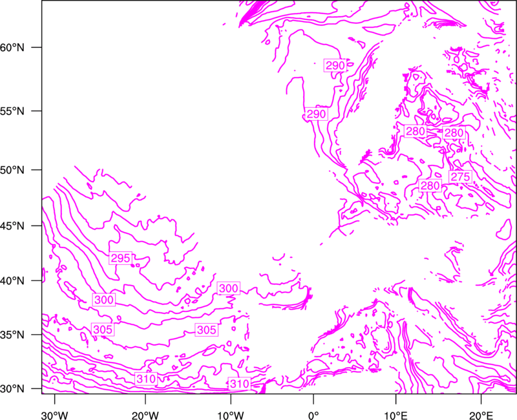Select the 20°E longitude axis label
The height and width of the screenshot is (420, 517).
481,415
